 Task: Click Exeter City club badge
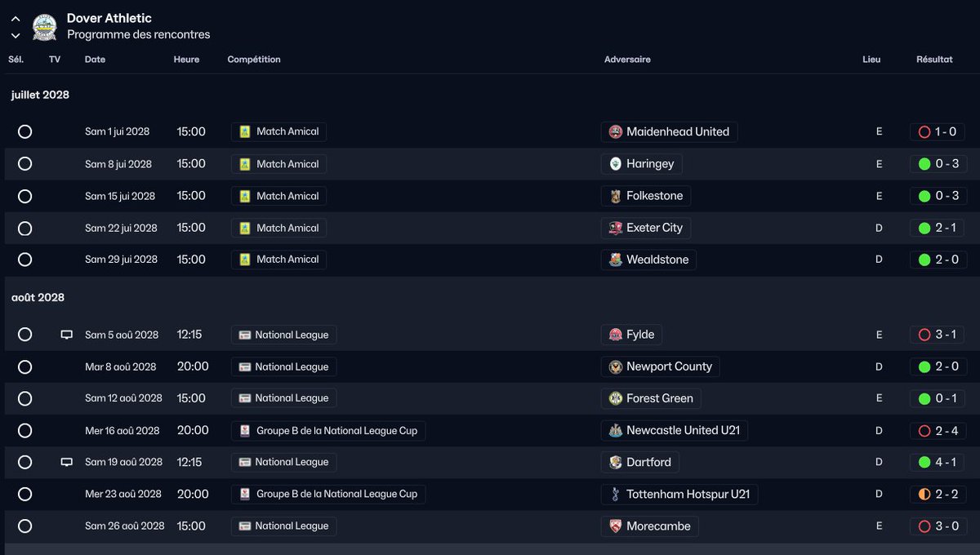click(x=616, y=228)
